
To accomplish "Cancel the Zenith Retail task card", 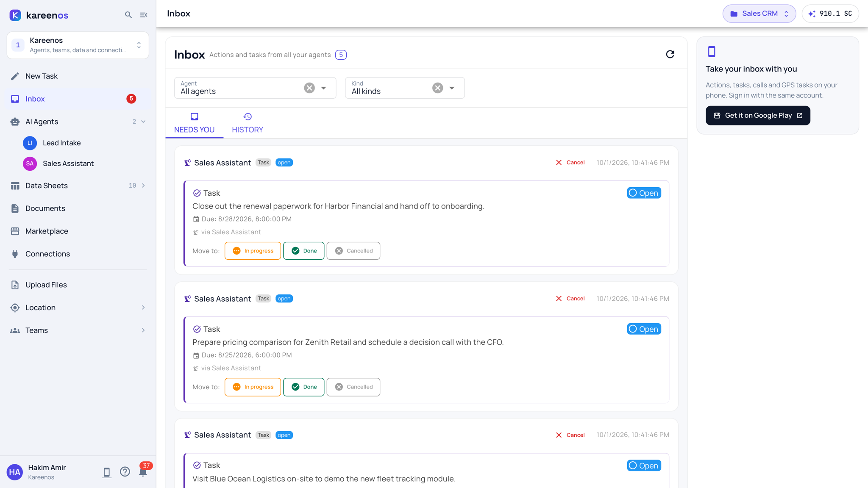I will [570, 299].
